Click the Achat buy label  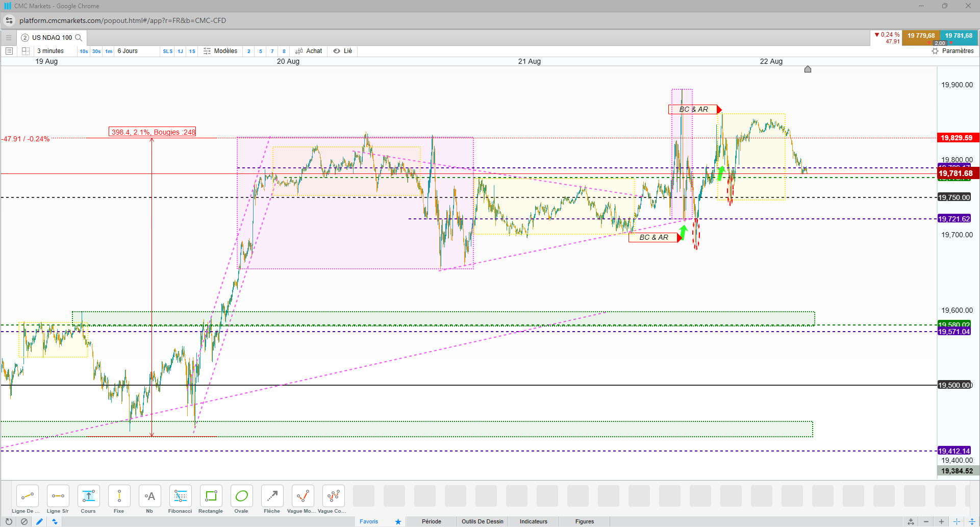click(x=314, y=51)
